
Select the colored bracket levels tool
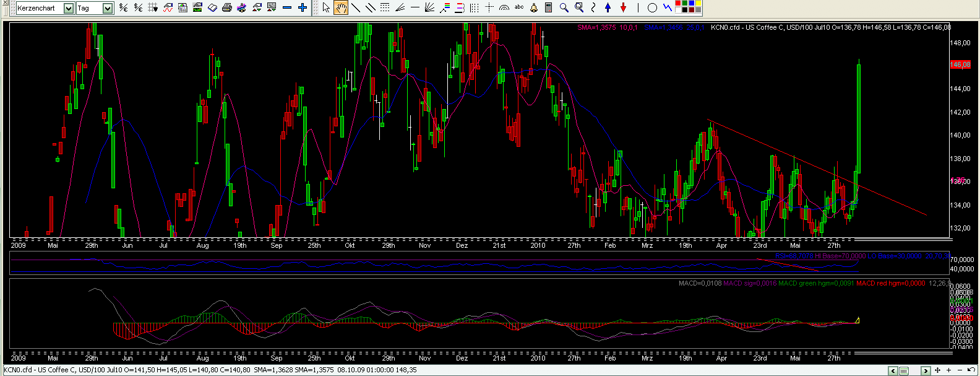coord(460,7)
